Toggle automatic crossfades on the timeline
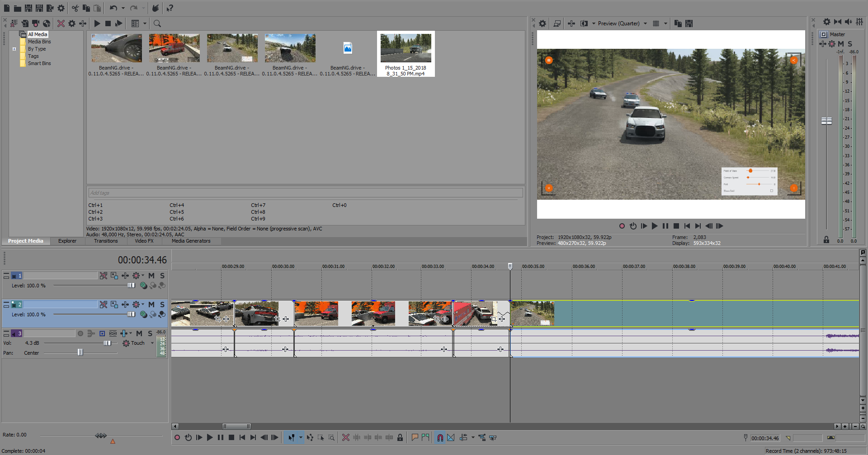This screenshot has height=455, width=868. [451, 437]
